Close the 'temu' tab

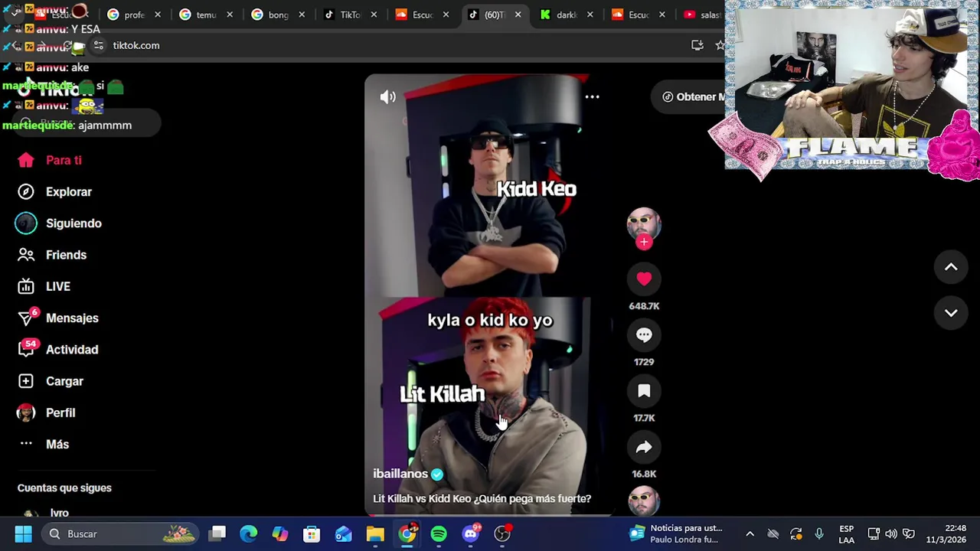(x=230, y=15)
